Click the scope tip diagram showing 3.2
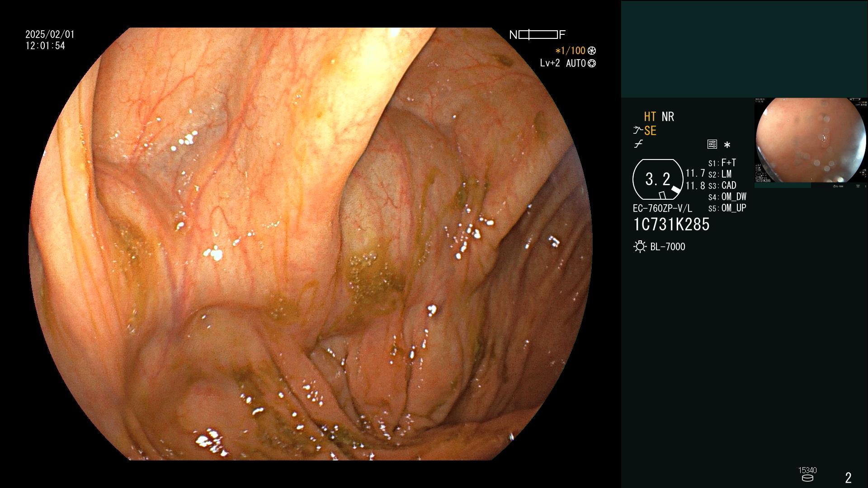The width and height of the screenshot is (868, 488). 658,180
